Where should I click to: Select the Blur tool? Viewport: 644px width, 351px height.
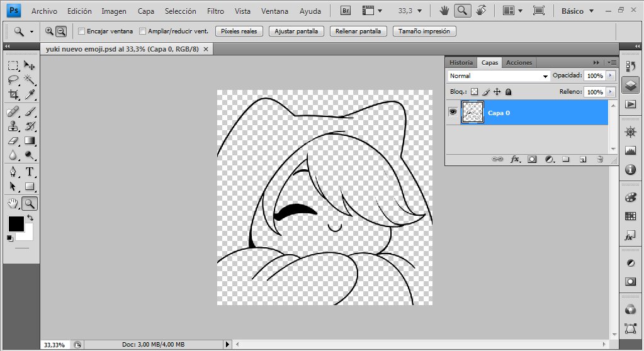tap(13, 155)
